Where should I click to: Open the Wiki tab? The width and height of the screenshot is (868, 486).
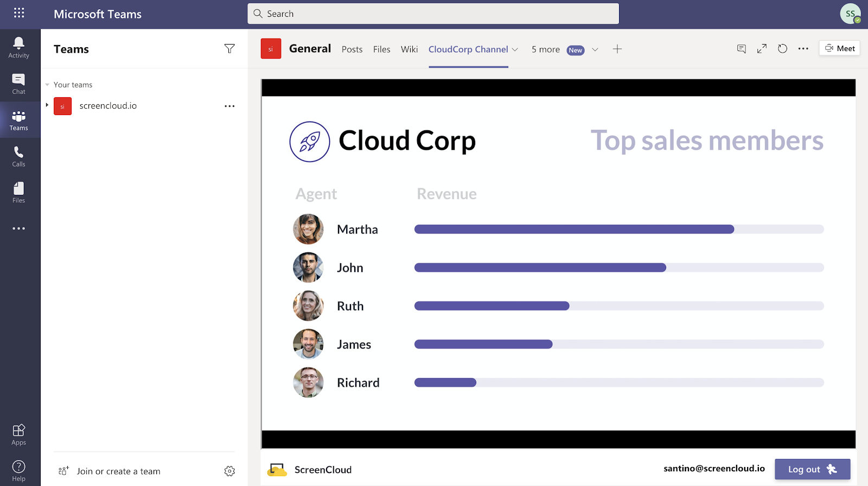pos(410,49)
